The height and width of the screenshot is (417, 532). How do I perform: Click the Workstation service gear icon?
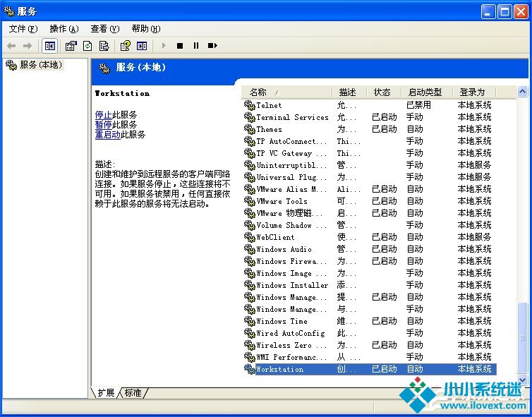click(249, 369)
